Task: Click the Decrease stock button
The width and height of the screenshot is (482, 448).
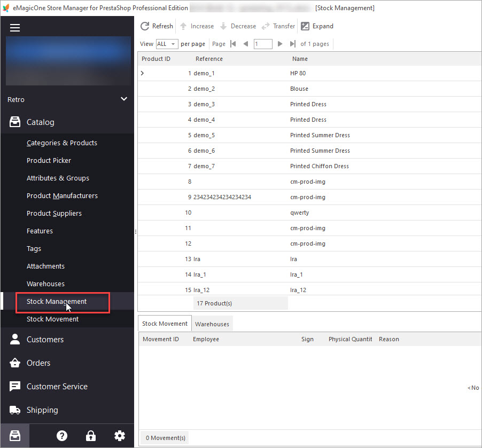Action: [238, 26]
